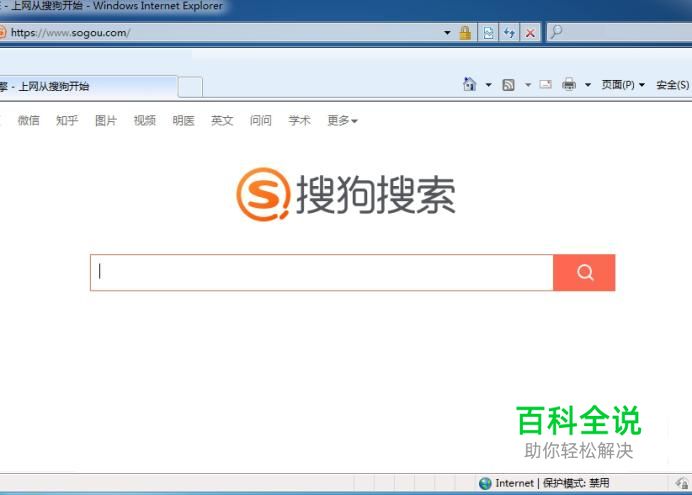Click the orange Sogou search button

[x=584, y=273]
